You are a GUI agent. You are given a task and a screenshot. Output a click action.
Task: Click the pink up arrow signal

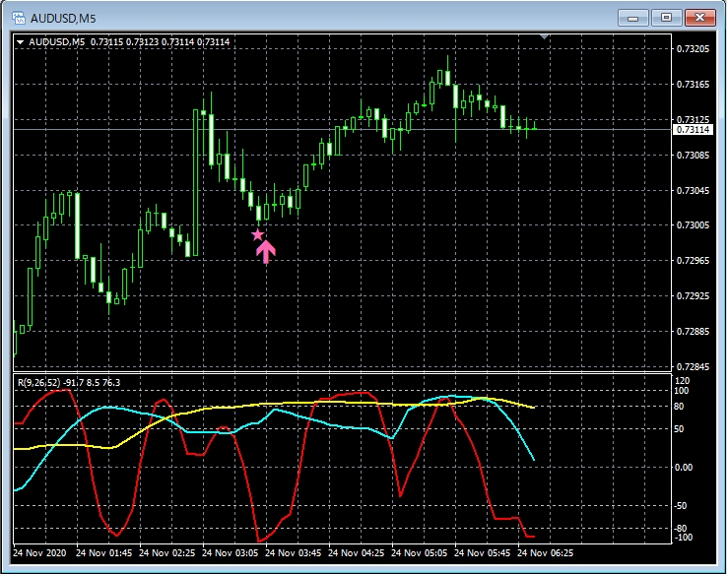[266, 251]
